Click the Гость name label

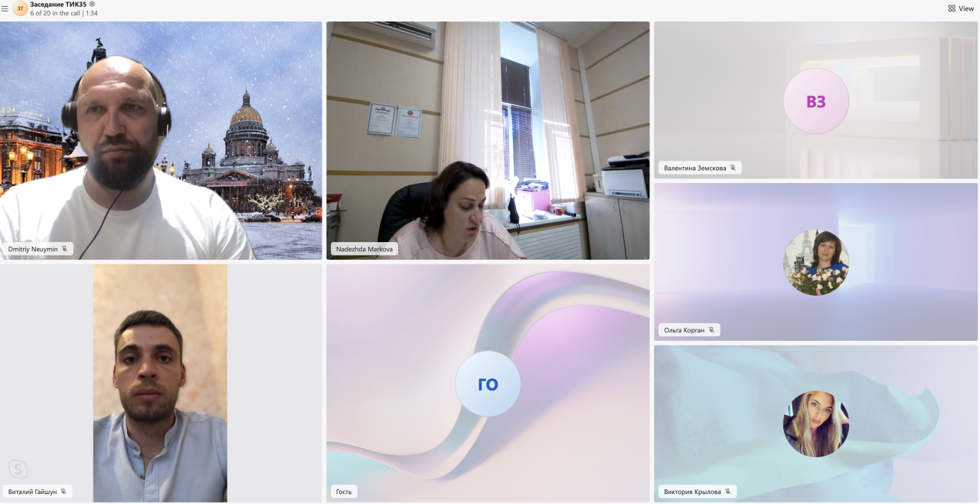344,492
